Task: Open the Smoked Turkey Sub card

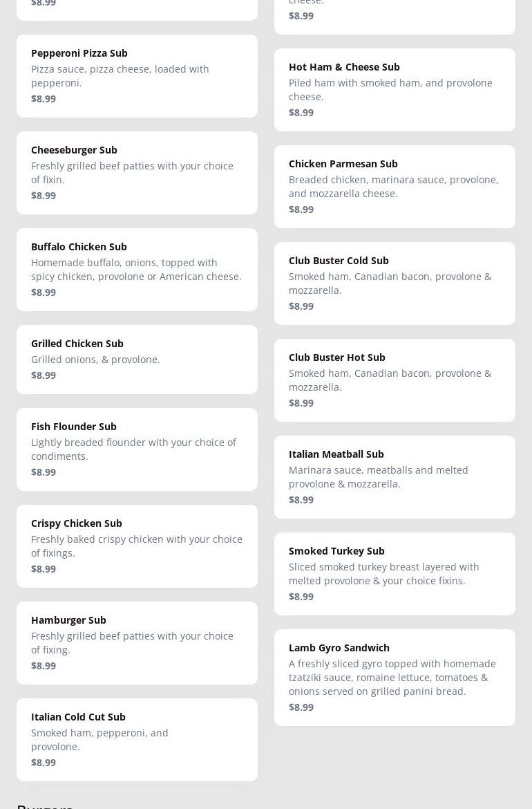Action: point(395,574)
